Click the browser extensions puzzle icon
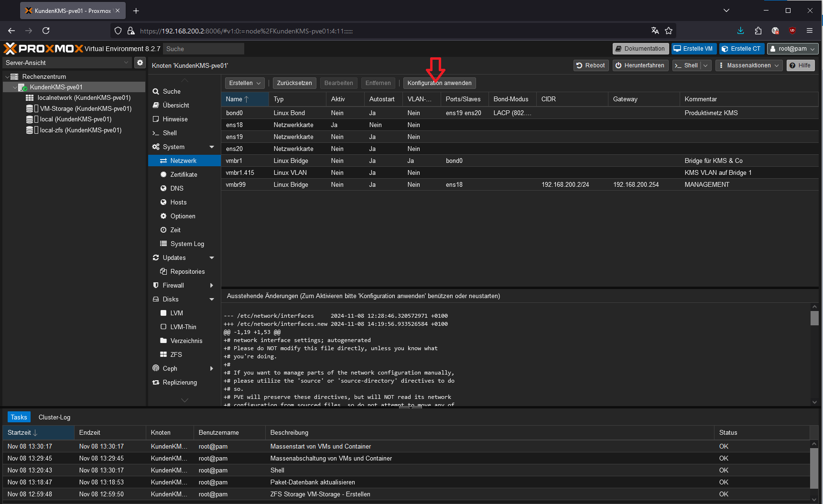Viewport: 823px width, 504px height. (x=758, y=31)
